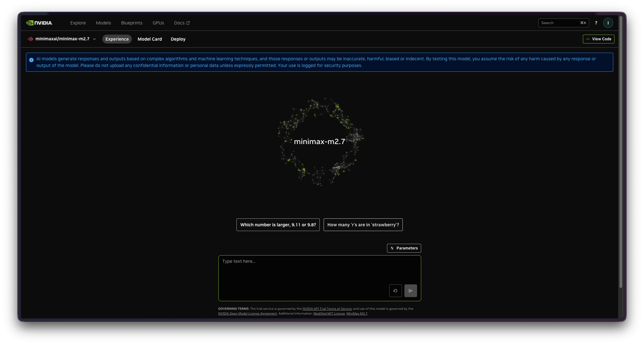Open the GPUs menu

(158, 23)
